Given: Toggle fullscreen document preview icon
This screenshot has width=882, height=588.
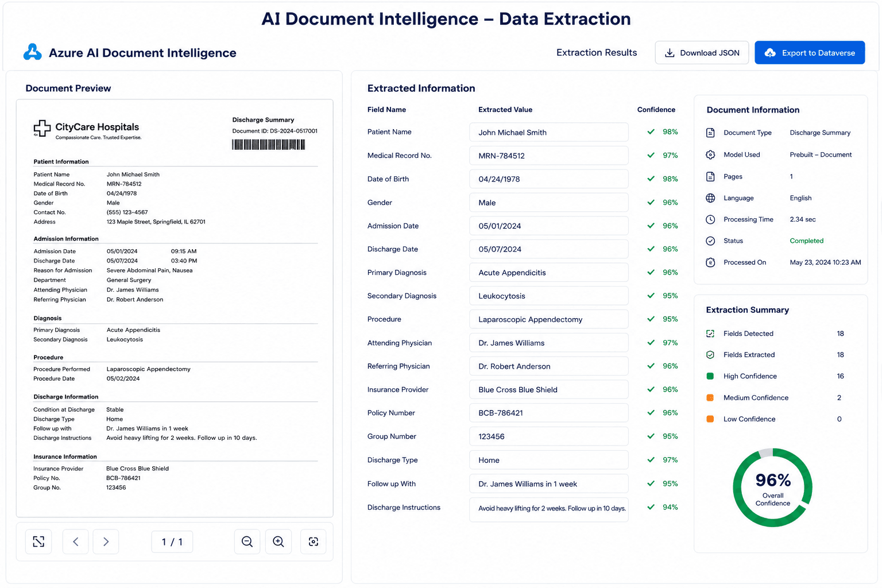Looking at the screenshot, I should click(x=38, y=541).
